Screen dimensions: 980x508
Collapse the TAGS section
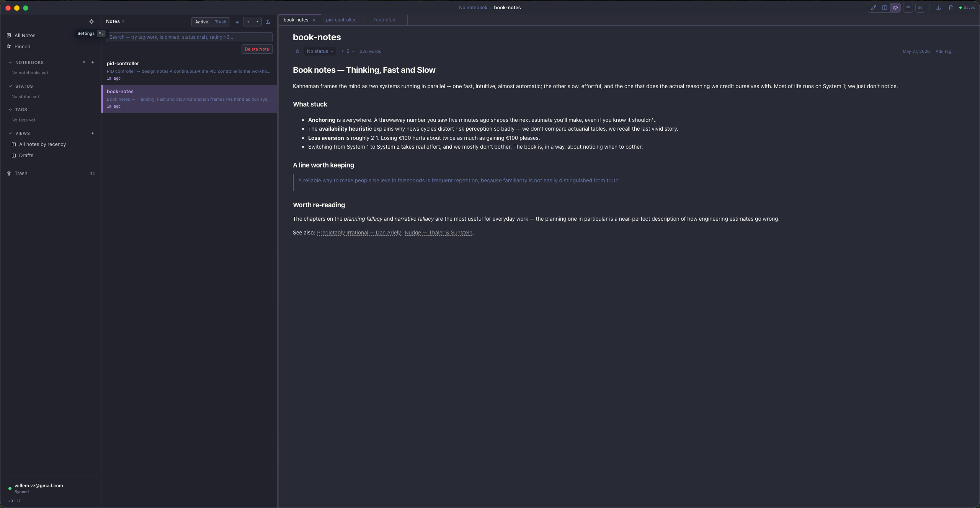(x=10, y=110)
